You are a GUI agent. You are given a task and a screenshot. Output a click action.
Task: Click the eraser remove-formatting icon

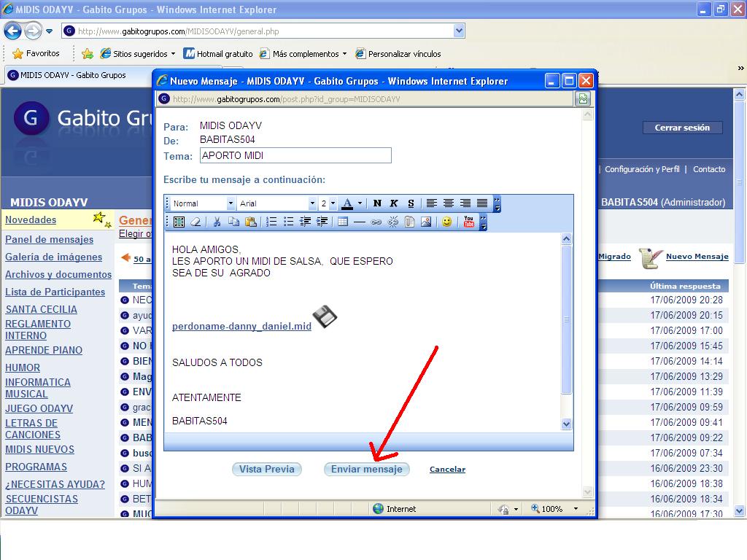tap(196, 222)
